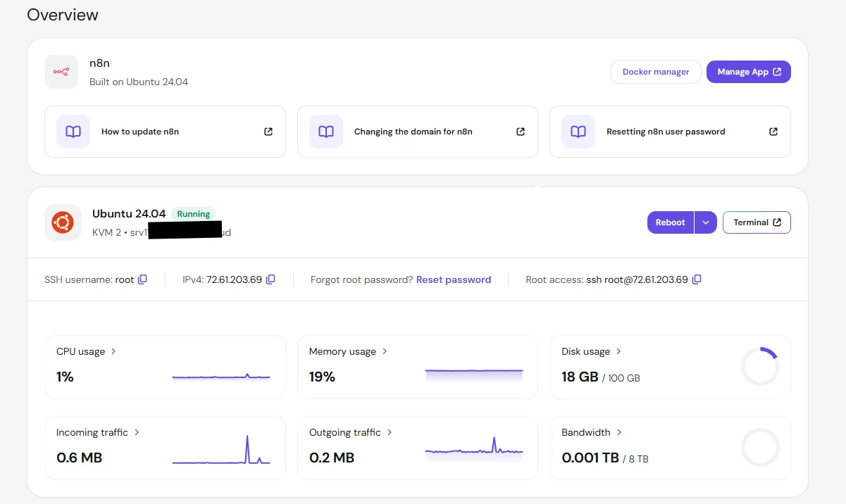The image size is (846, 504).
Task: Expand CPU usage details chevron
Action: 113,351
